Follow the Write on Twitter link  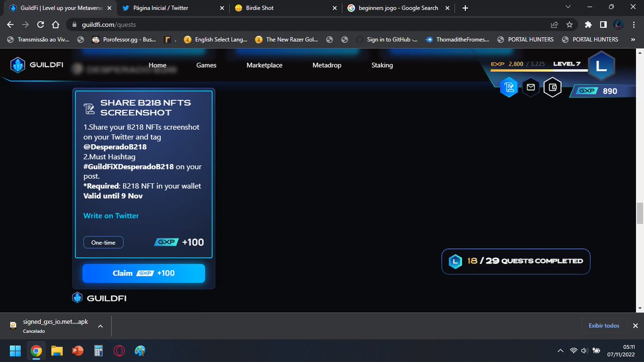[111, 216]
